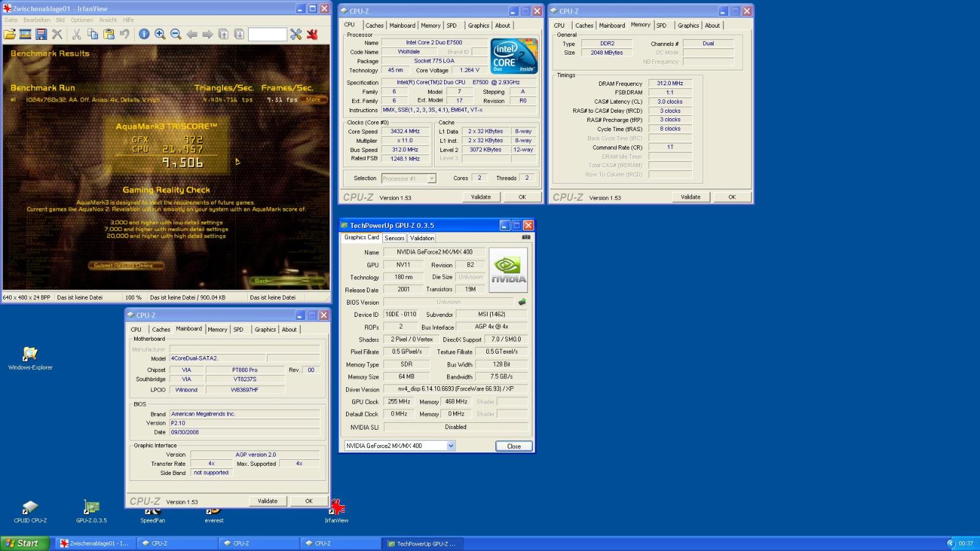Viewport: 980px width, 551px height.
Task: Click the 640 x 480 x 24 BPP status entry
Action: 27,297
